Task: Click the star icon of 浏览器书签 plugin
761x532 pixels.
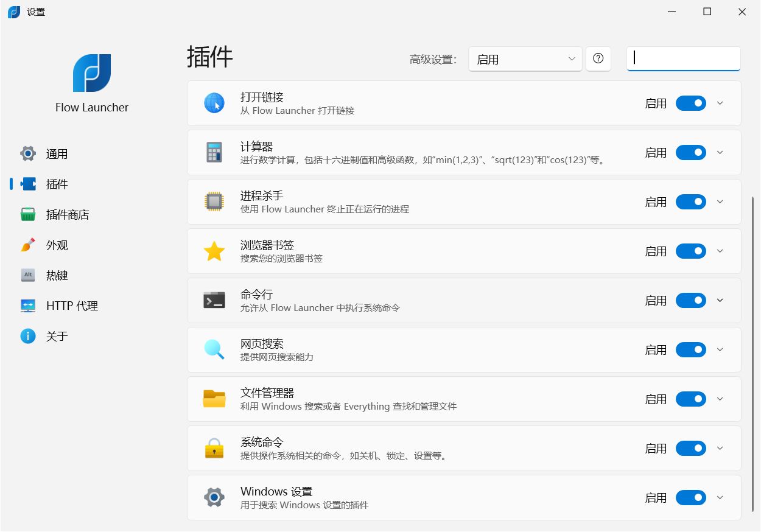Action: pyautogui.click(x=214, y=251)
